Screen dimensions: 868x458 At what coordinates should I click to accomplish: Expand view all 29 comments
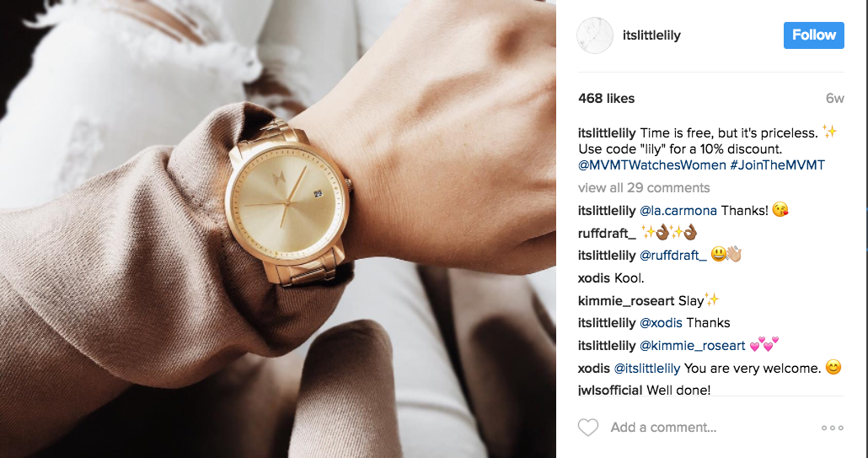tap(644, 188)
